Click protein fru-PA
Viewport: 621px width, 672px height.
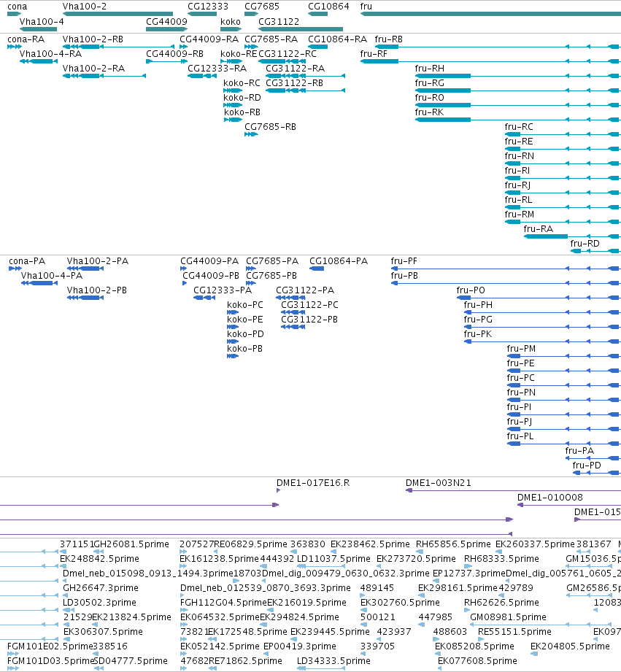pyautogui.click(x=579, y=450)
